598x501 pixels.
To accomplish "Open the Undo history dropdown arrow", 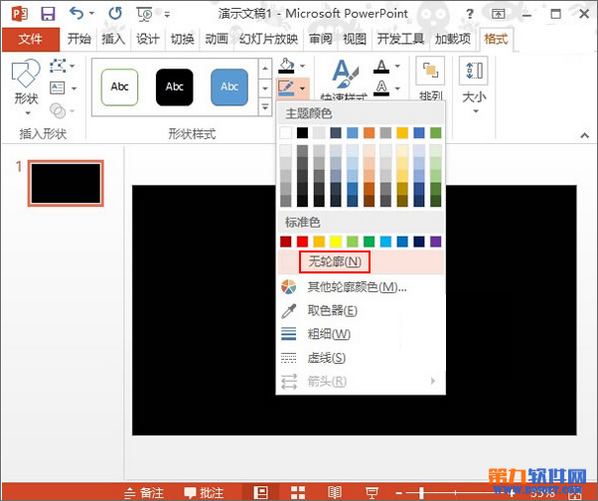I will 92,14.
